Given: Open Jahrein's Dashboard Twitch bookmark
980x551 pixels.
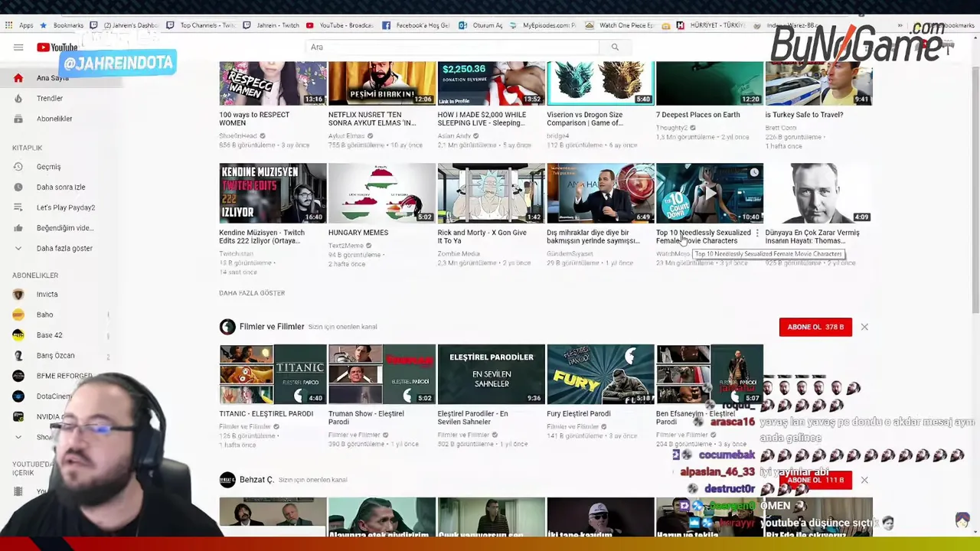Looking at the screenshot, I should point(125,25).
